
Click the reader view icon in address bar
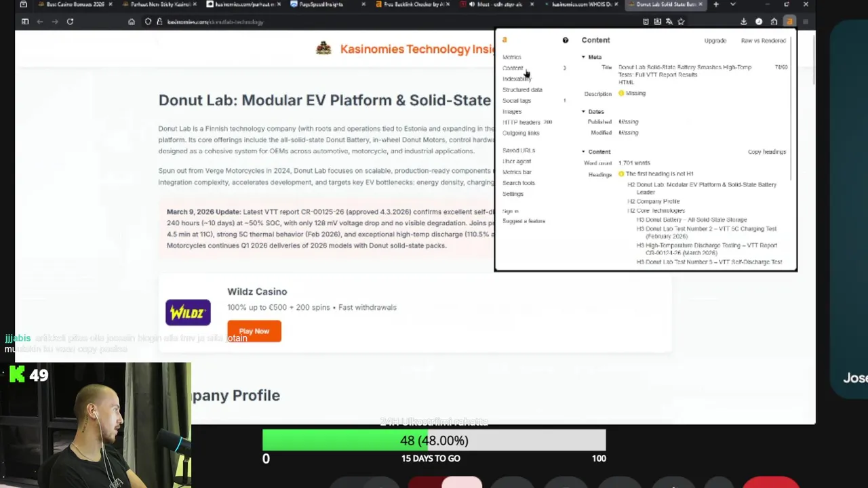[646, 22]
